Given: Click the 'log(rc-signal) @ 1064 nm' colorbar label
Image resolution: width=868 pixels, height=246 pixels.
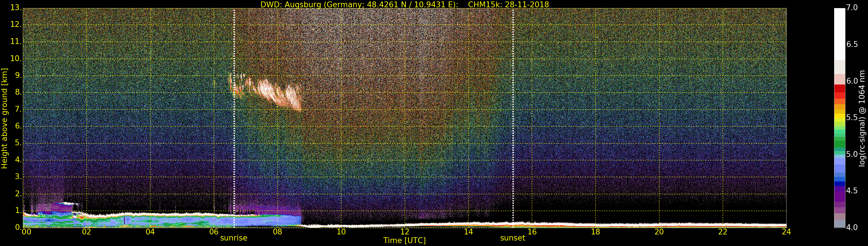Looking at the screenshot, I should [x=861, y=118].
